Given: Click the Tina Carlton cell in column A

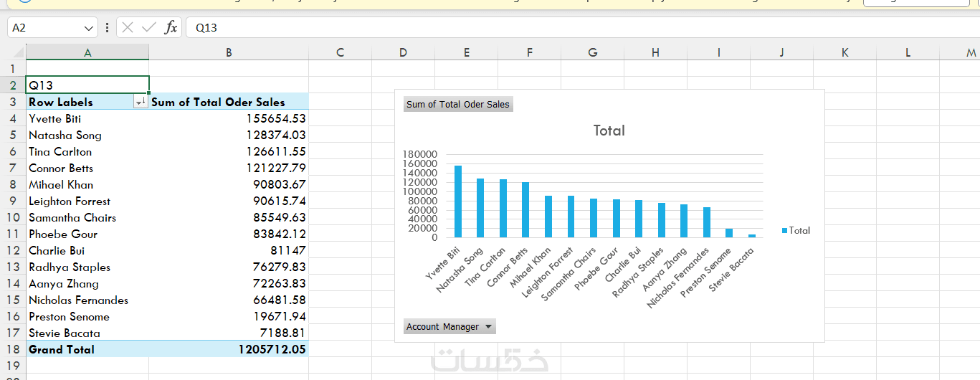Looking at the screenshot, I should 87,151.
